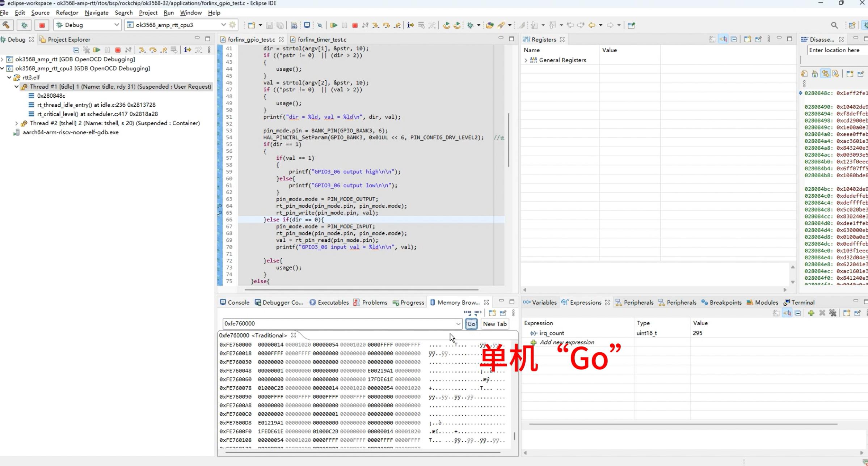
Task: Click Remove All Expressions double-X icon
Action: coord(833,313)
